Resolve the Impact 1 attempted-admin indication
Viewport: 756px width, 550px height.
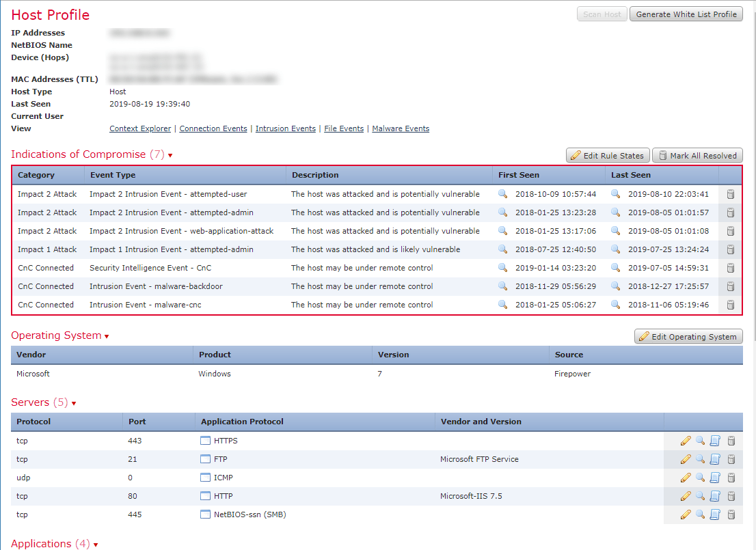click(730, 249)
